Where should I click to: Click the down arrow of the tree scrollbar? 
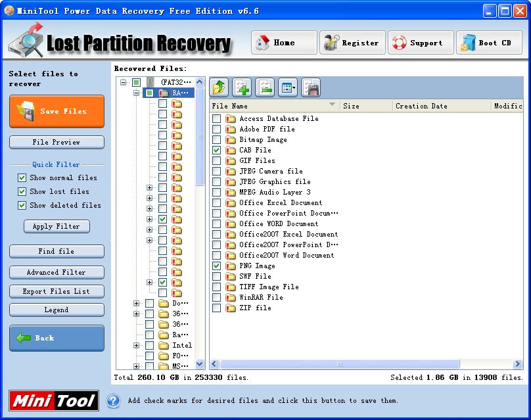click(x=200, y=364)
